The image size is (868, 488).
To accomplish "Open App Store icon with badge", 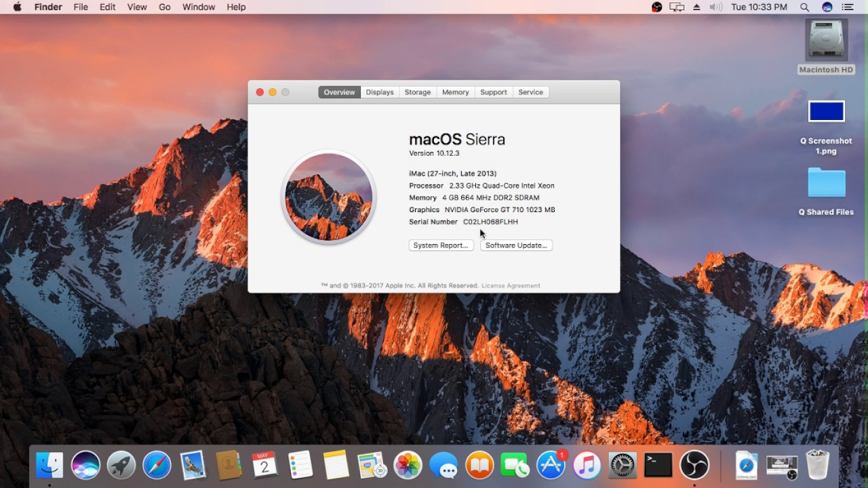I will (551, 465).
